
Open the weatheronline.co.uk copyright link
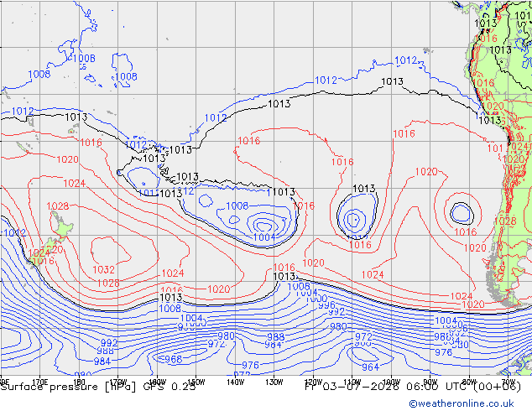click(x=462, y=403)
